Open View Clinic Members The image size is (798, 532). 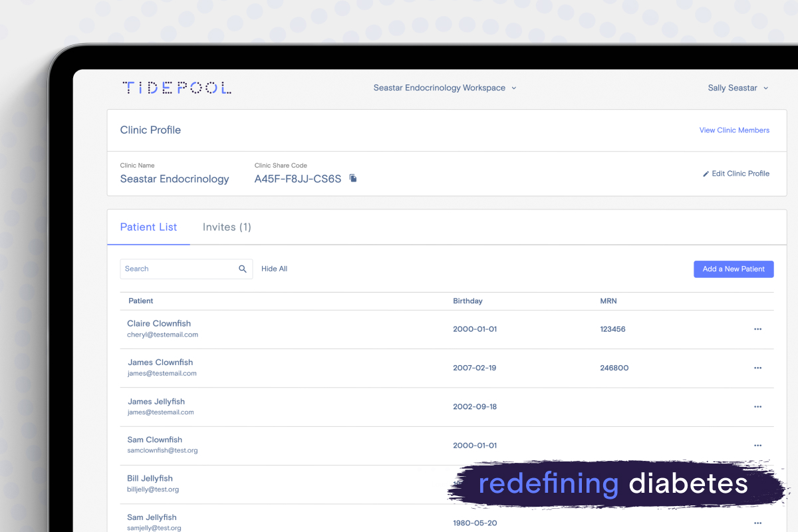[734, 130]
